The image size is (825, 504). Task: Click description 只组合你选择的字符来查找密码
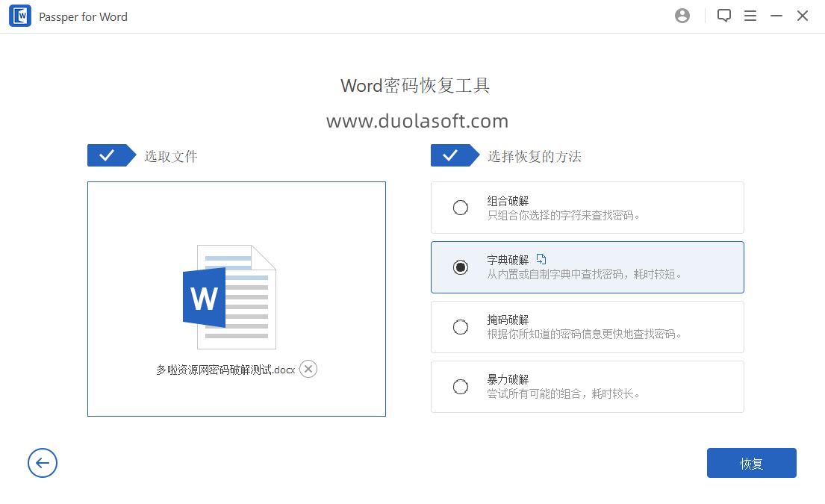coord(563,215)
